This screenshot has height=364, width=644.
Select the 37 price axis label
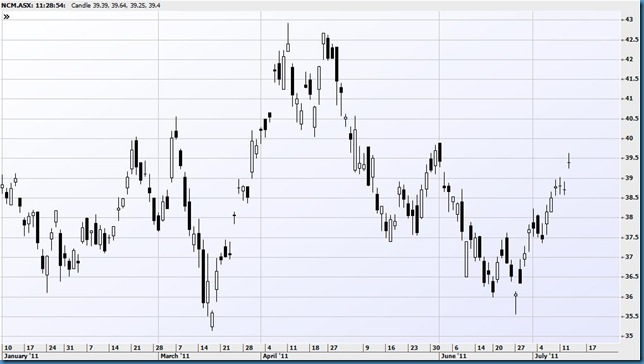tap(629, 257)
